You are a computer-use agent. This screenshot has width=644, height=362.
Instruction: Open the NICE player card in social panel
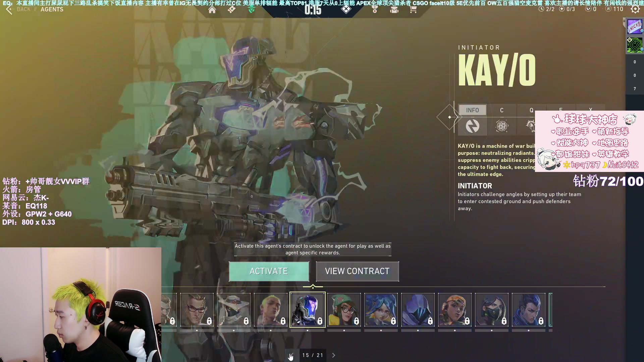coord(634,26)
